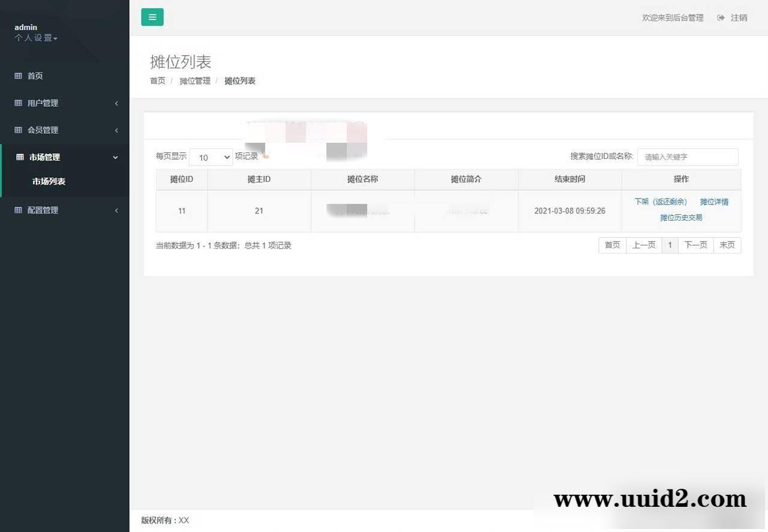Click the 下架（返还剩余） action link

click(x=661, y=202)
